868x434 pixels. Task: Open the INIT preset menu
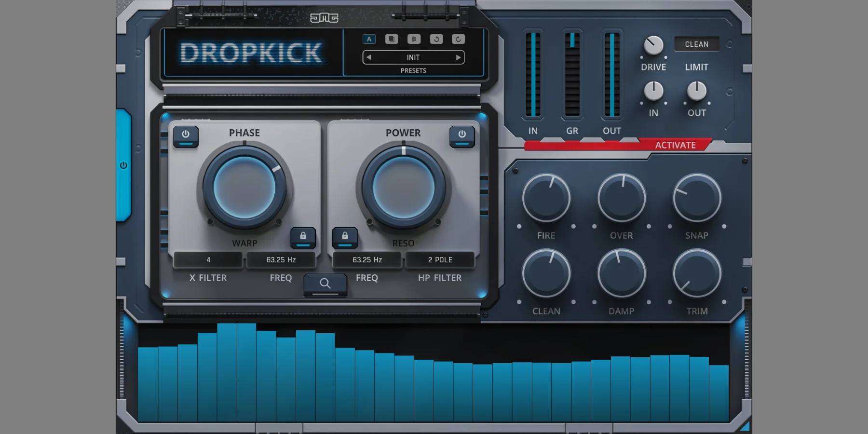pyautogui.click(x=413, y=57)
